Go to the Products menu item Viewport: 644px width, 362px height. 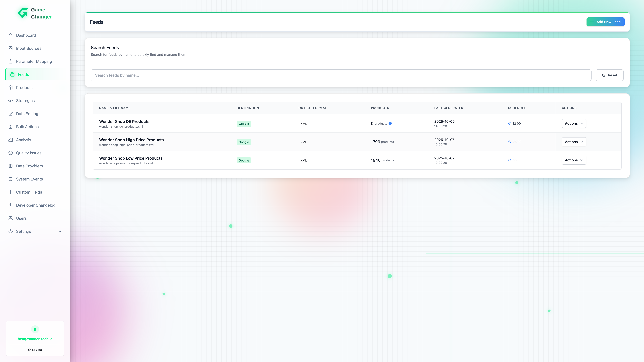tap(24, 88)
